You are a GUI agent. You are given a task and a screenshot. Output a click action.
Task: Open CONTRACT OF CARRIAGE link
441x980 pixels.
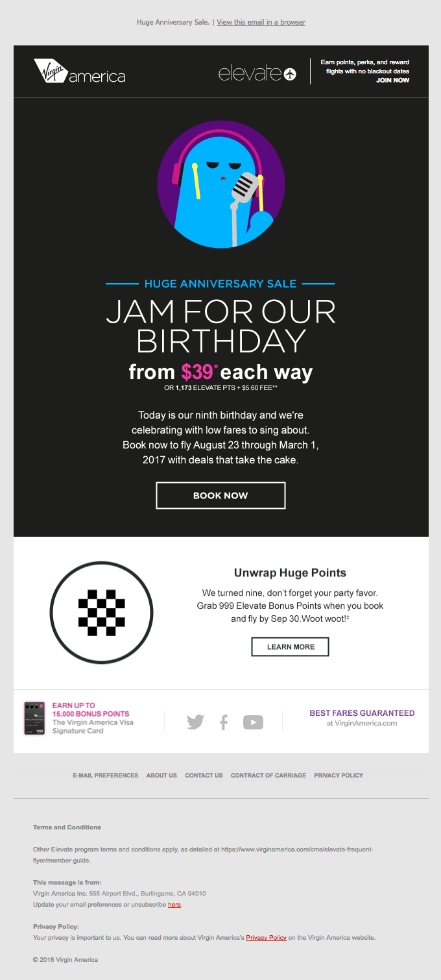pos(268,776)
